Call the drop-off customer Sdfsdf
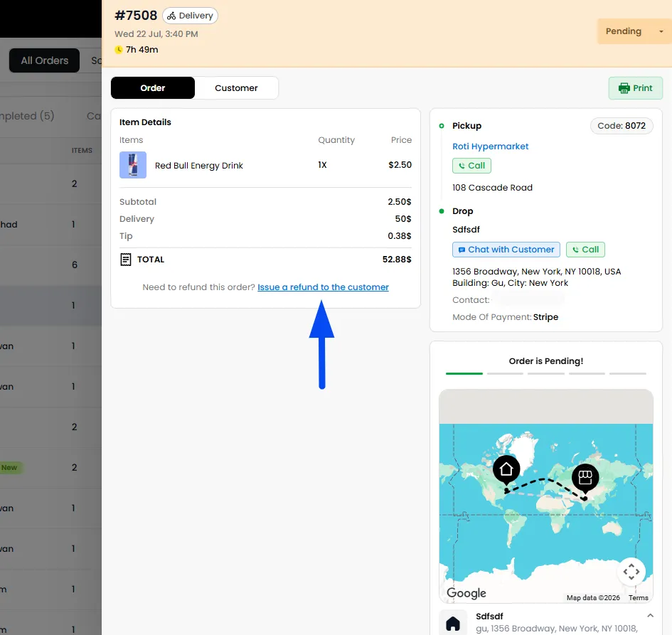This screenshot has height=635, width=672. coord(585,250)
